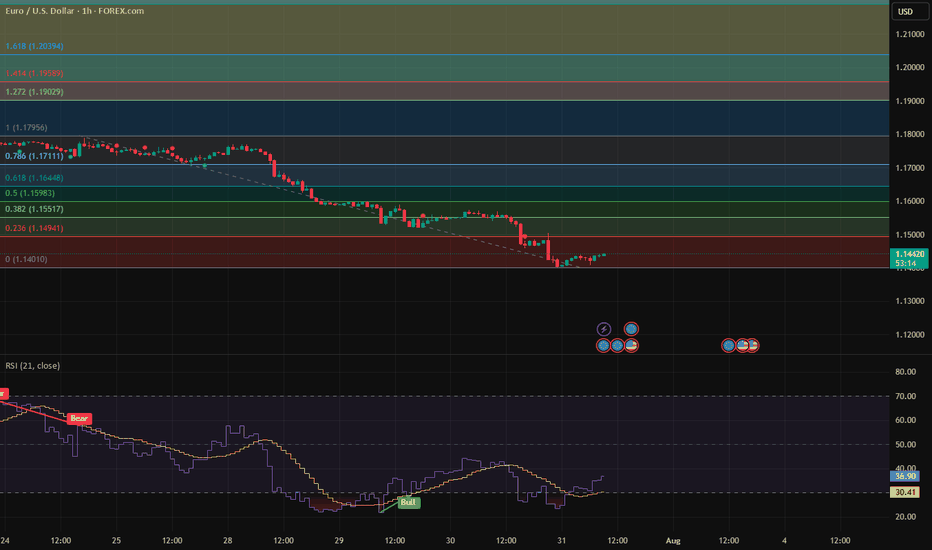Click the purple lightning event icon
The image size is (932, 550).
[x=603, y=329]
